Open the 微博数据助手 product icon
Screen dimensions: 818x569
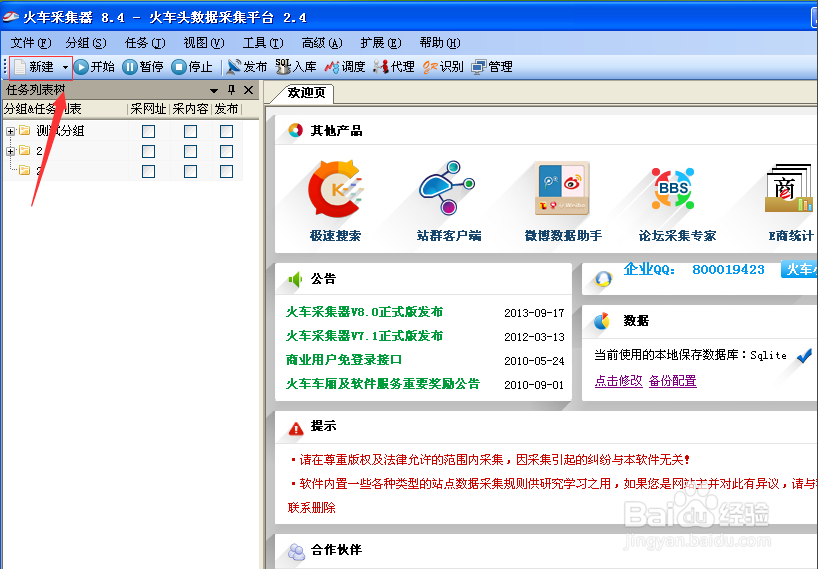pyautogui.click(x=562, y=188)
